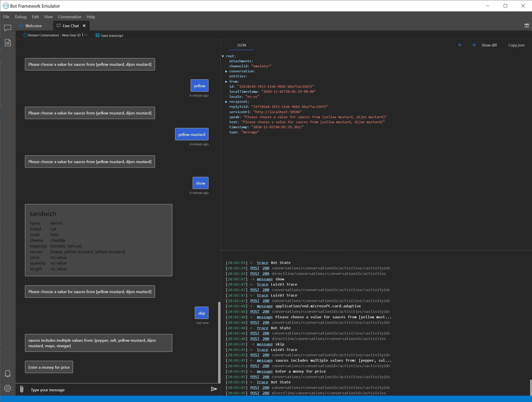Image resolution: width=532 pixels, height=402 pixels.
Task: Select the 'yellow mustard' user message bubble
Action: pyautogui.click(x=192, y=134)
